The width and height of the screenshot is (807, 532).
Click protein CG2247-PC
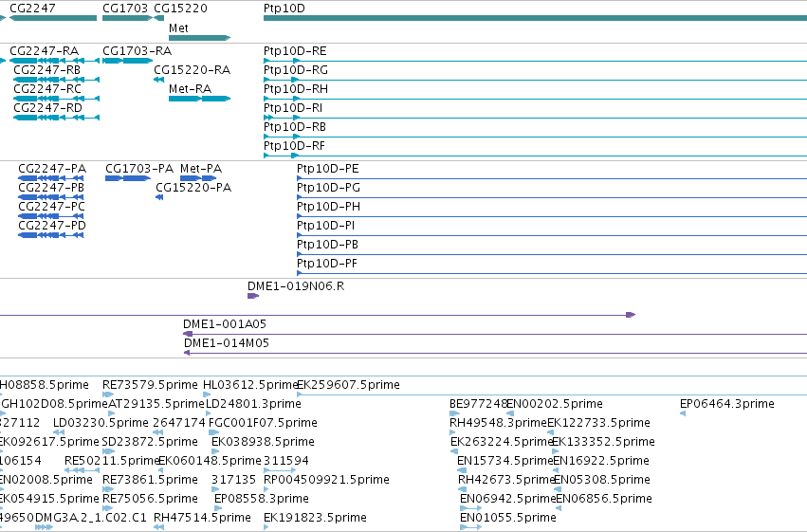[x=51, y=216]
